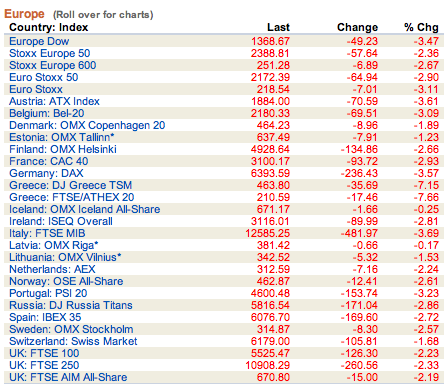The image size is (448, 390).
Task: Open the Europe Dow index link
Action: pos(39,41)
